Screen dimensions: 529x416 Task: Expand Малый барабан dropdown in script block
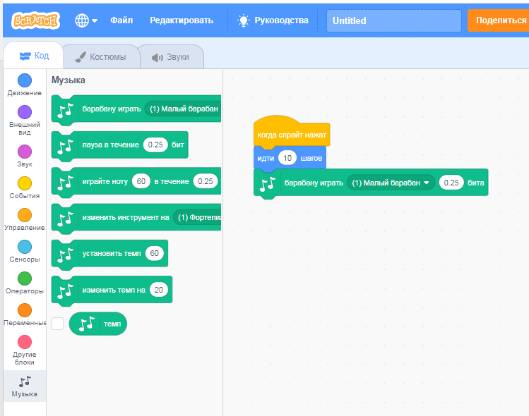391,183
